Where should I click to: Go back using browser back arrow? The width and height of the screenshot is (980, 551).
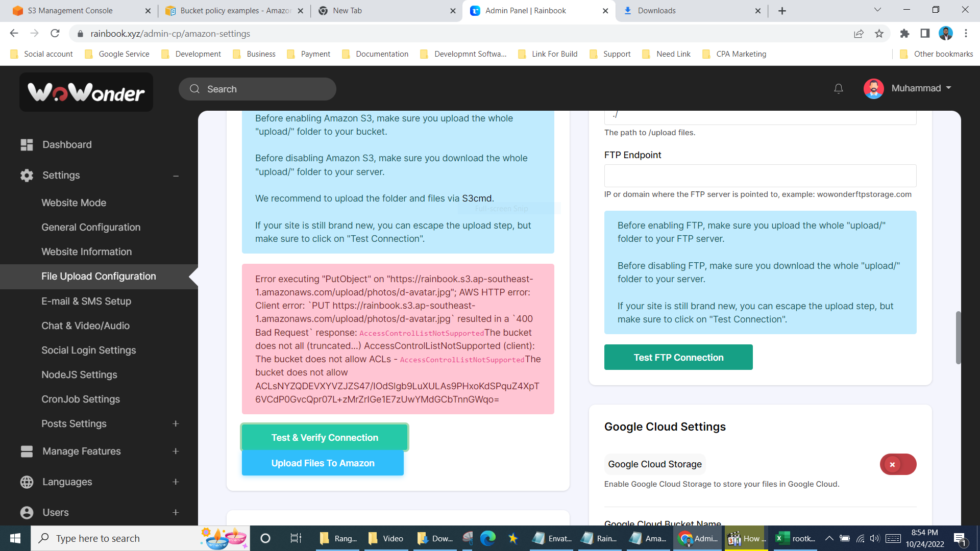pos(14,34)
